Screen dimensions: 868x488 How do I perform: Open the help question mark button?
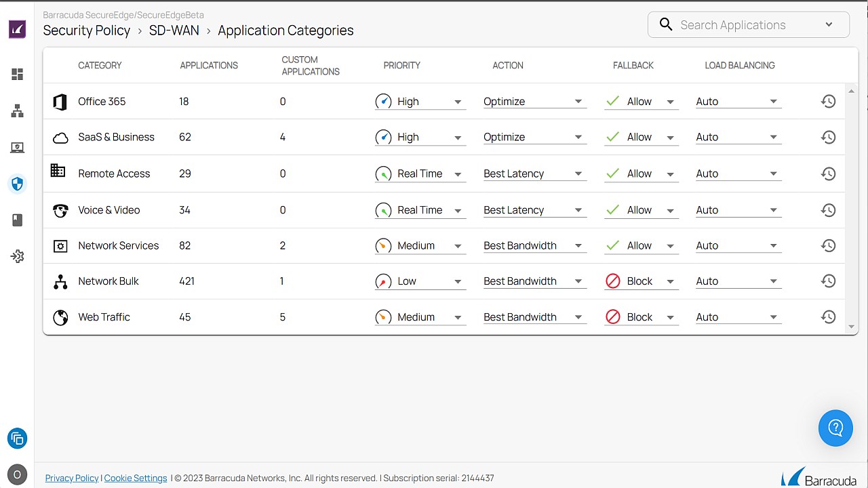[835, 428]
